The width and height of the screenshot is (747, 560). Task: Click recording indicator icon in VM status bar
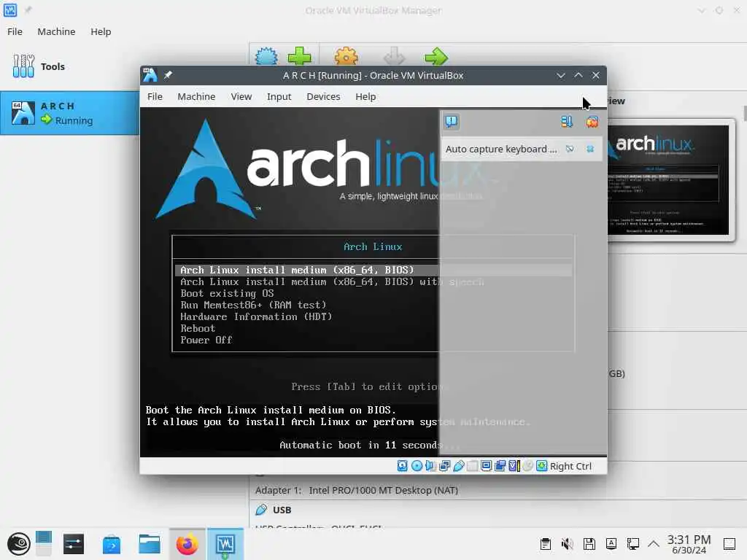500,466
